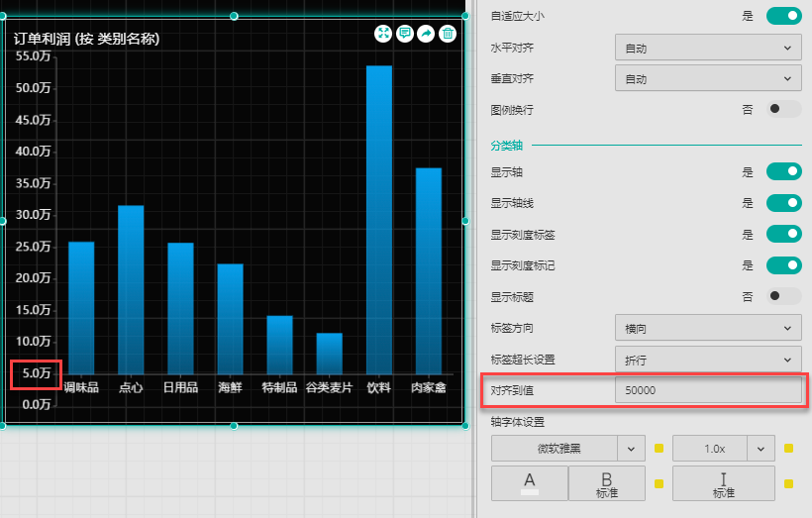Image resolution: width=812 pixels, height=518 pixels.
Task: Open 微软雅黑 font dropdown arrow
Action: pos(631,449)
